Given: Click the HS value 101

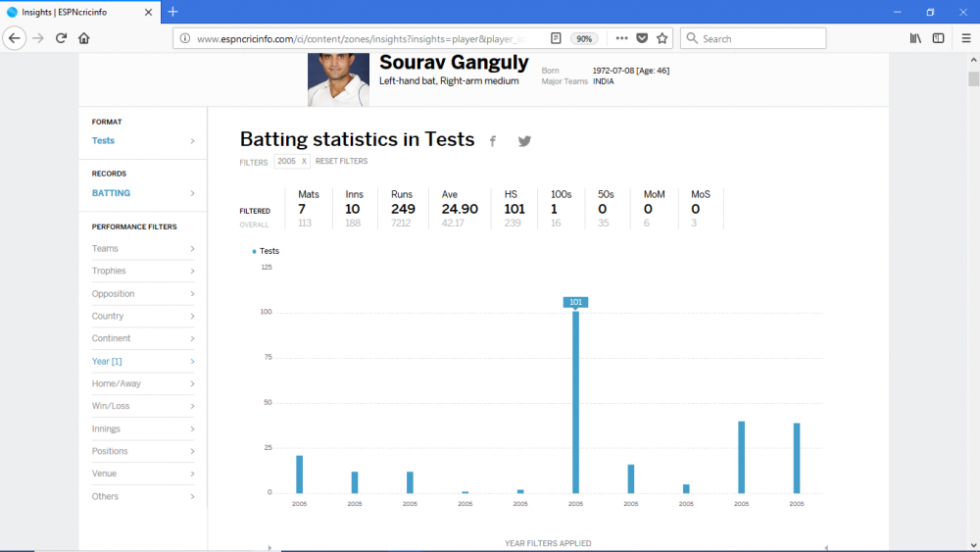Looking at the screenshot, I should pyautogui.click(x=514, y=209).
